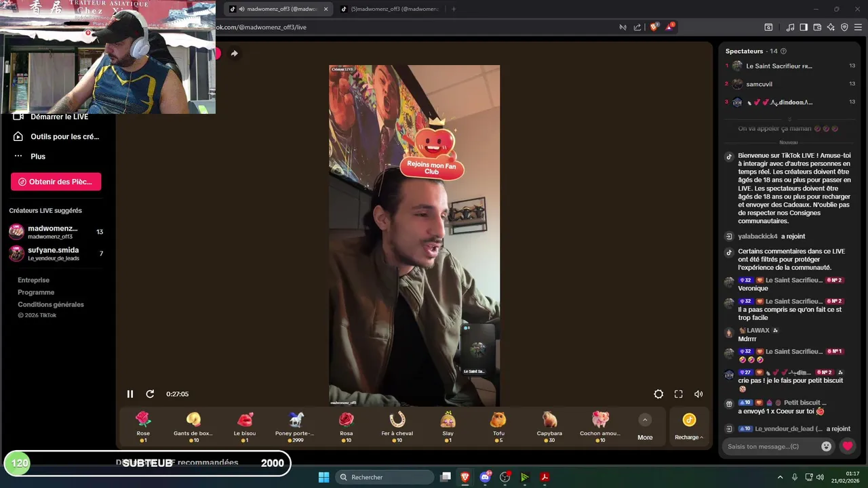Enter fullscreen mode in the player
The image size is (868, 488).
[678, 394]
